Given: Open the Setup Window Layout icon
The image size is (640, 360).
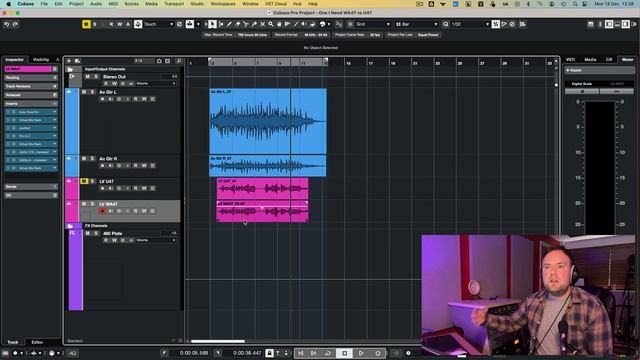Looking at the screenshot, I should click(591, 24).
